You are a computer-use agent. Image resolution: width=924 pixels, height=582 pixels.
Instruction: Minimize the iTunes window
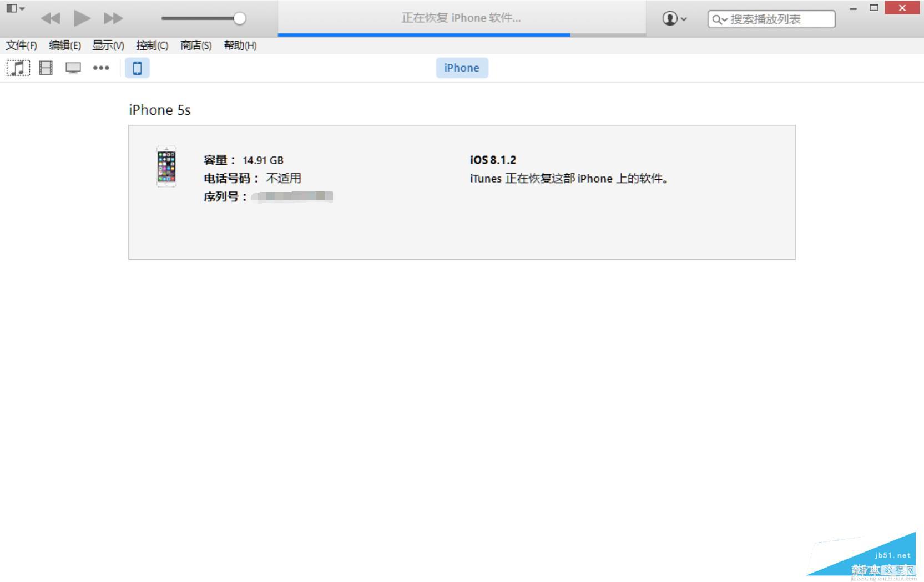point(853,8)
